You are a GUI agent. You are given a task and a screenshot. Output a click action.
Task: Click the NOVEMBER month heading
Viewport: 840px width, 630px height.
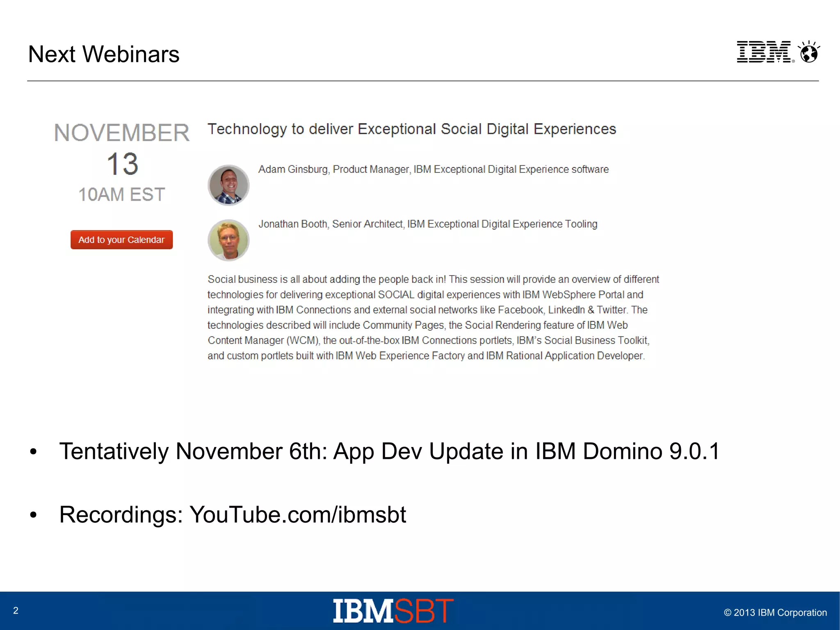(122, 133)
